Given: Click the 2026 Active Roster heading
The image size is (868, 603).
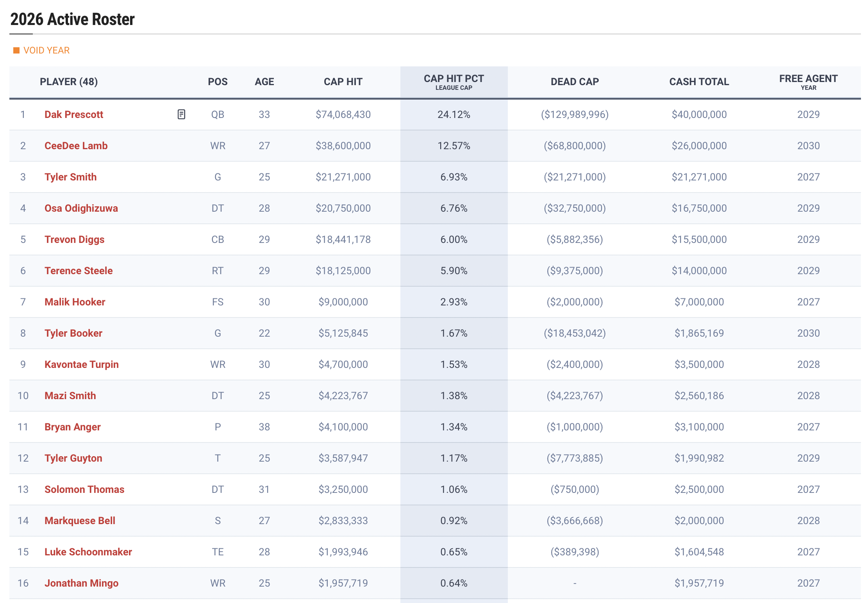Looking at the screenshot, I should coord(72,19).
